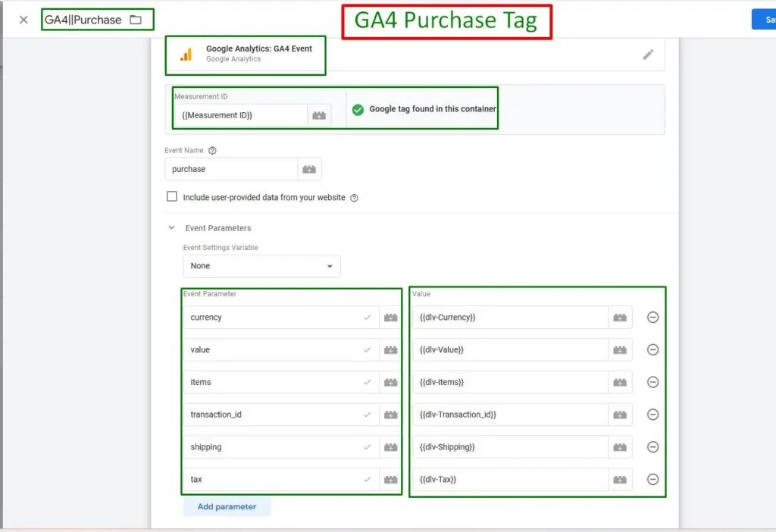Viewport: 776px width, 532px height.
Task: Click the {{dlv-Currency}} value field
Action: coord(511,318)
